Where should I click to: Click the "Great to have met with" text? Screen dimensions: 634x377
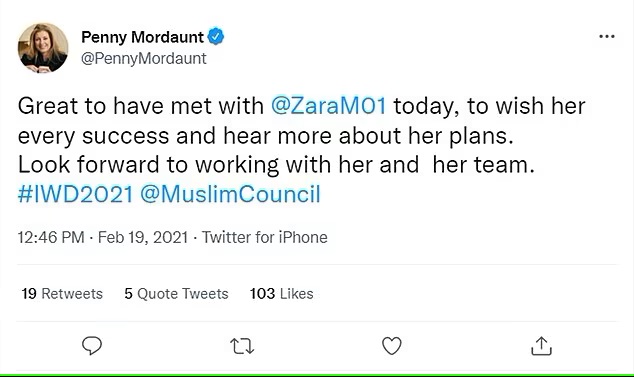[141, 106]
